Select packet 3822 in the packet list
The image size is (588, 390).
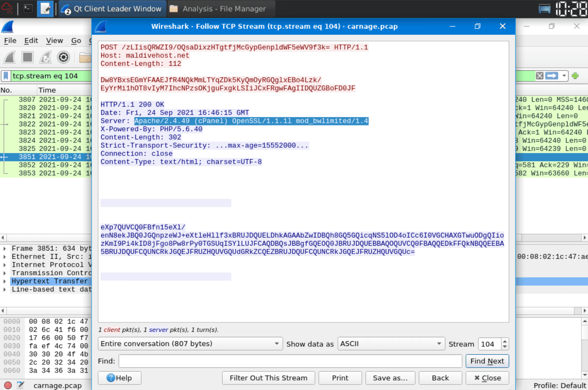46,124
